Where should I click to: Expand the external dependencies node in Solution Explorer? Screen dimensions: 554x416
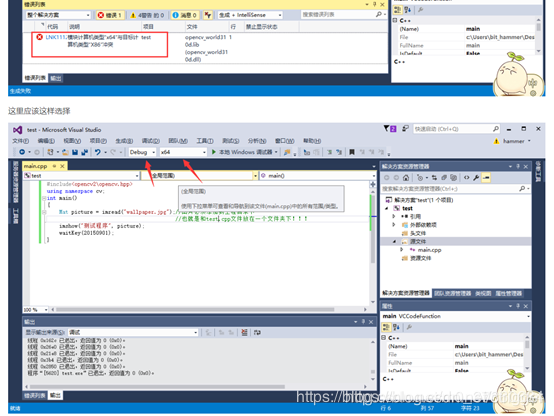click(394, 224)
